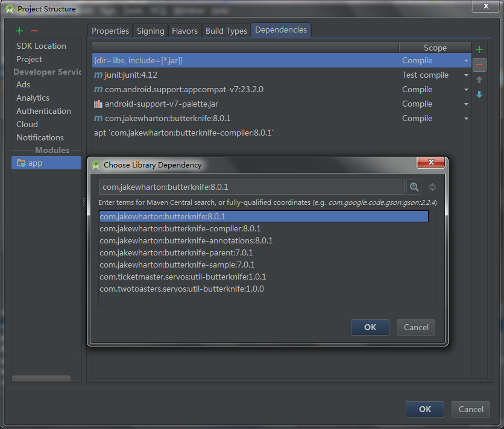This screenshot has width=504, height=429.
Task: Click the app module folder icon
Action: [x=21, y=163]
